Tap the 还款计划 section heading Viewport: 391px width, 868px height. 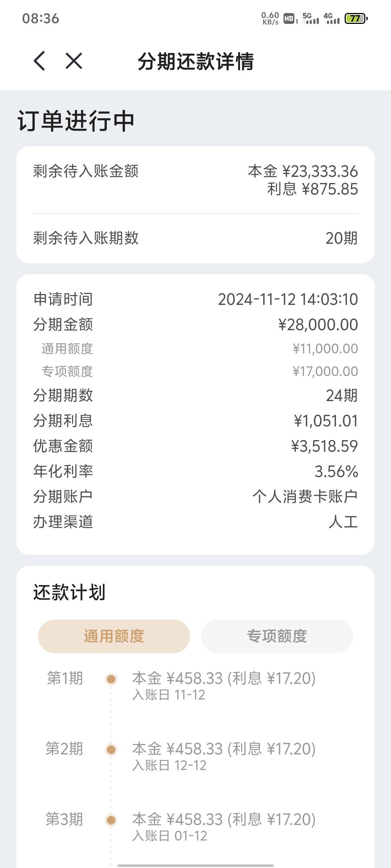(69, 592)
